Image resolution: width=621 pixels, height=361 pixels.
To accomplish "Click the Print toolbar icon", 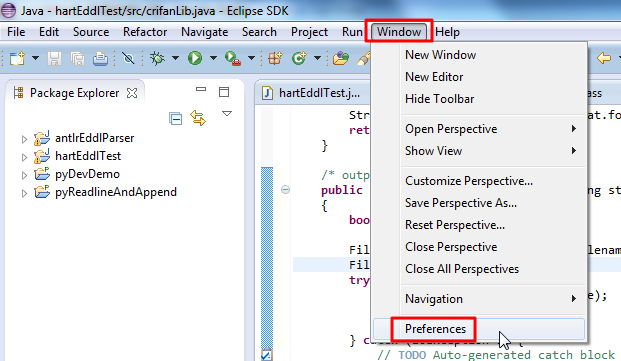I will 100,59.
